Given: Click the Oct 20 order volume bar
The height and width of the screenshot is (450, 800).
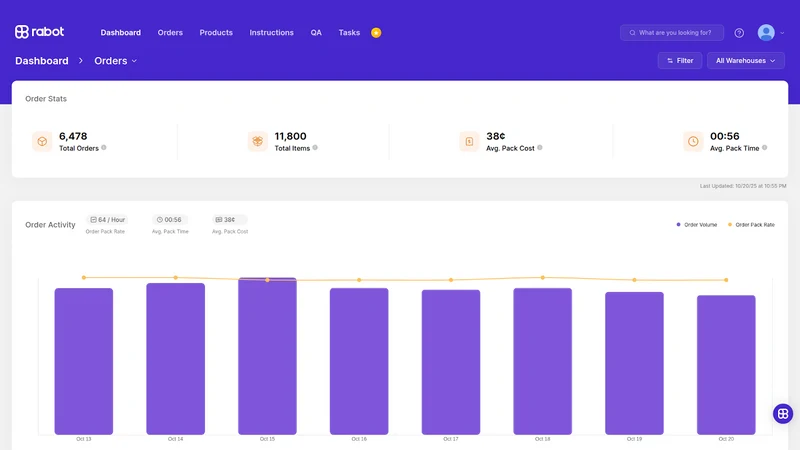Looking at the screenshot, I should pos(726,365).
